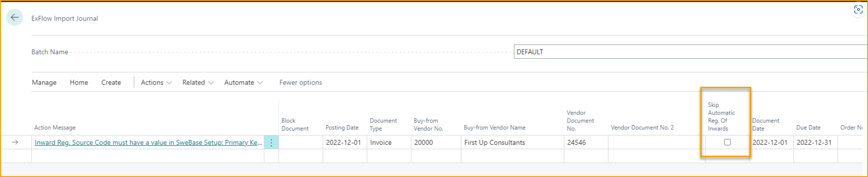Click the Action Message column header
The image size is (868, 177).
(x=55, y=128)
